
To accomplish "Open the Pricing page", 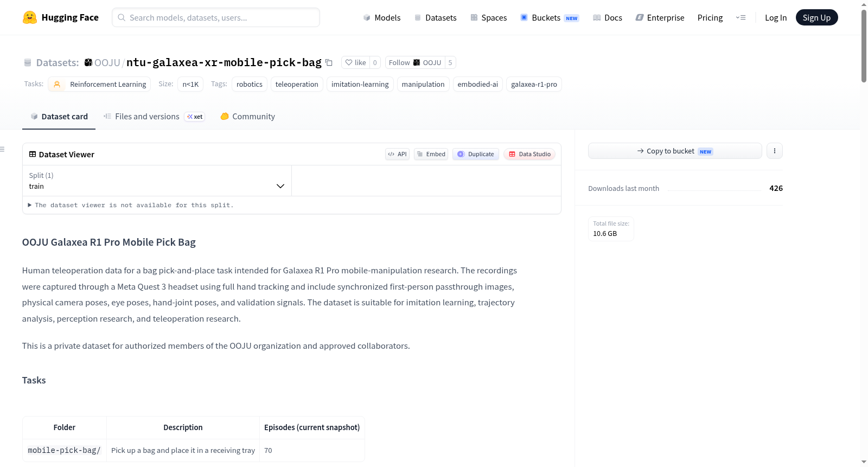I will click(710, 17).
